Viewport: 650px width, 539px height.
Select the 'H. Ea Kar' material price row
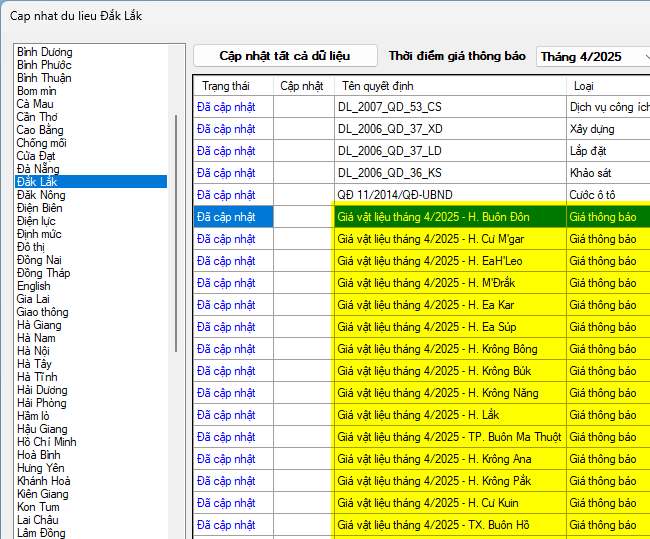(450, 305)
